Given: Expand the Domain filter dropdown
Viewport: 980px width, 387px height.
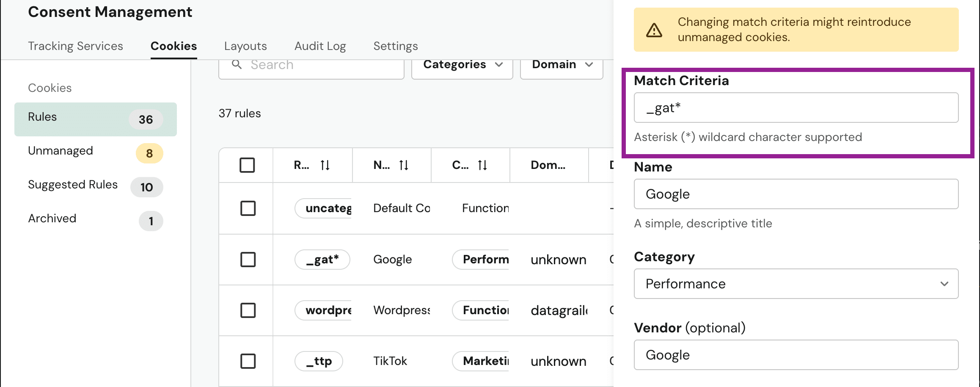Looking at the screenshot, I should [x=561, y=65].
